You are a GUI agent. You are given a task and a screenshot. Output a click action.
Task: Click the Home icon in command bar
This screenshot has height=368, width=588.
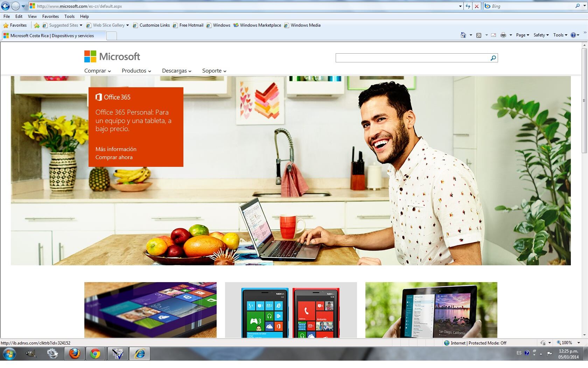pyautogui.click(x=463, y=35)
